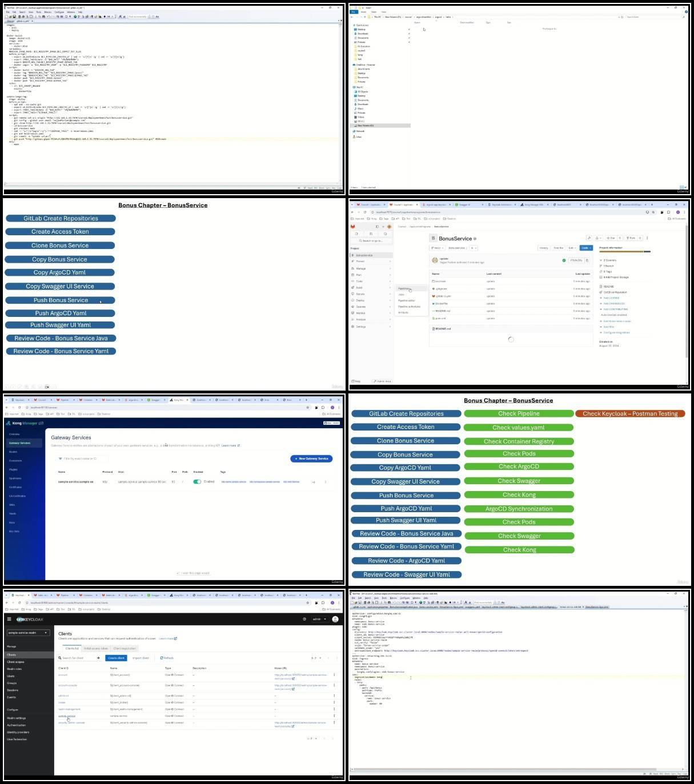Screen dimensions: 694x784
Task: Submit the Keycloak client search arrow
Action: tap(98, 658)
